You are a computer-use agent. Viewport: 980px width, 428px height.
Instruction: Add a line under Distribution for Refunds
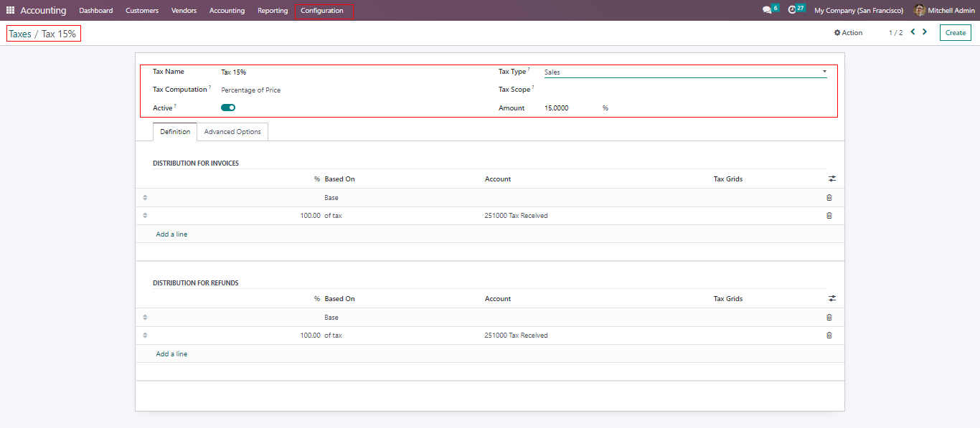(x=171, y=354)
